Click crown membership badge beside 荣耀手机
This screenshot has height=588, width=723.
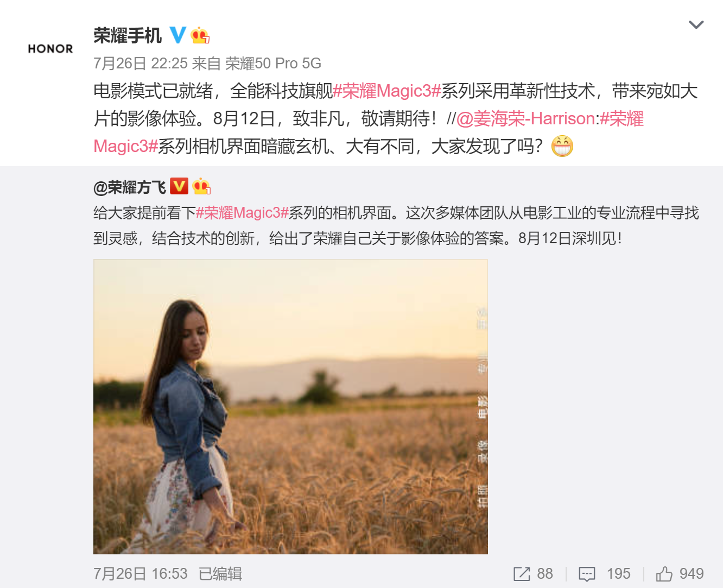click(200, 35)
